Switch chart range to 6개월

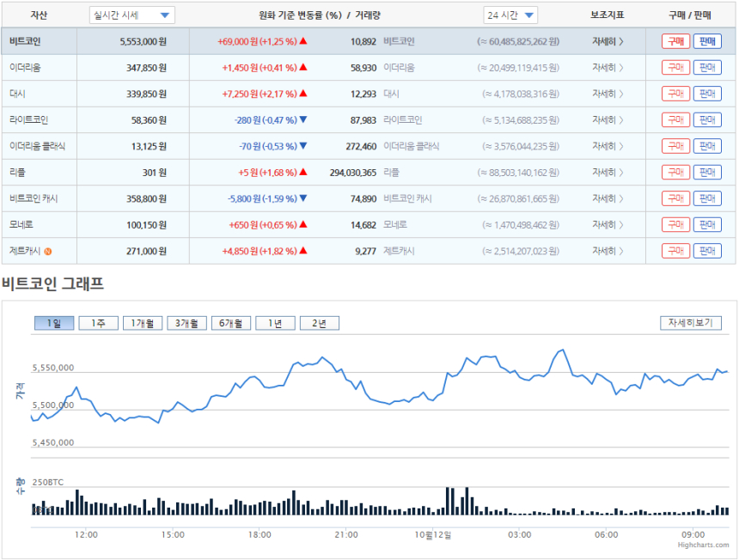pyautogui.click(x=231, y=323)
